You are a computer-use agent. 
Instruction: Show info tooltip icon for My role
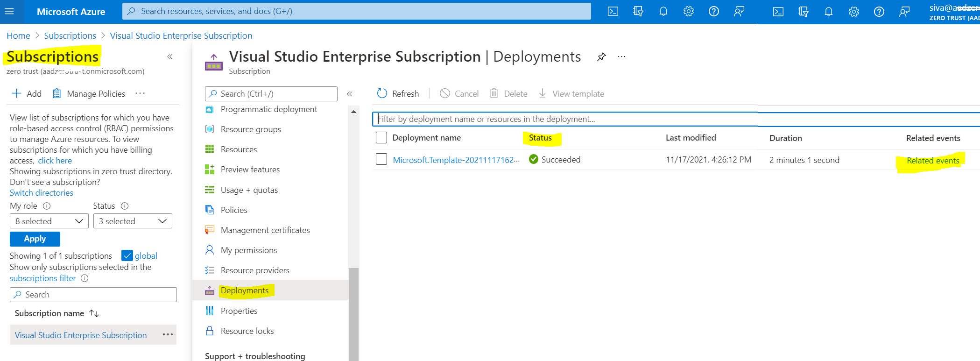pos(47,206)
